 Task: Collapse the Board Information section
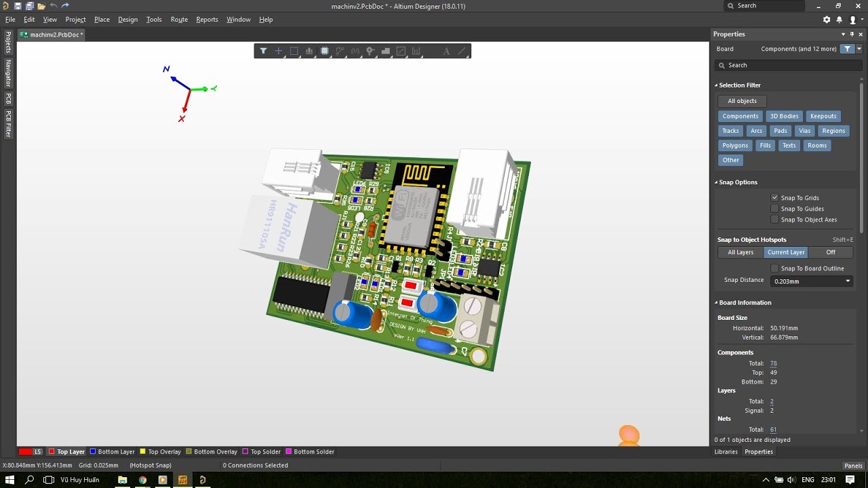(716, 303)
